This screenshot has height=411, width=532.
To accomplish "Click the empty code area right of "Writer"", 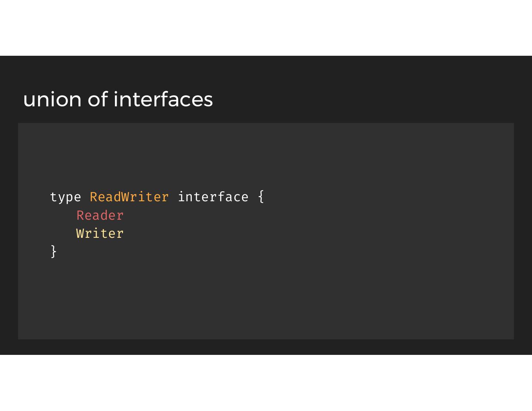I will coord(259,233).
